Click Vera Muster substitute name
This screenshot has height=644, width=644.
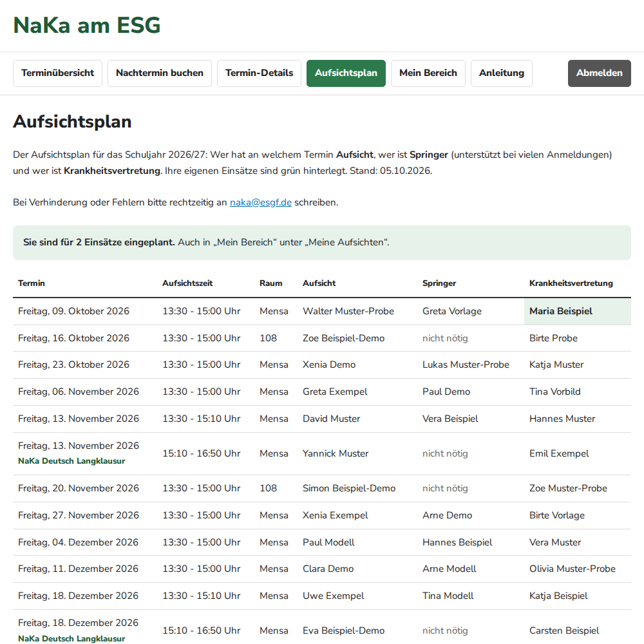[x=555, y=542]
